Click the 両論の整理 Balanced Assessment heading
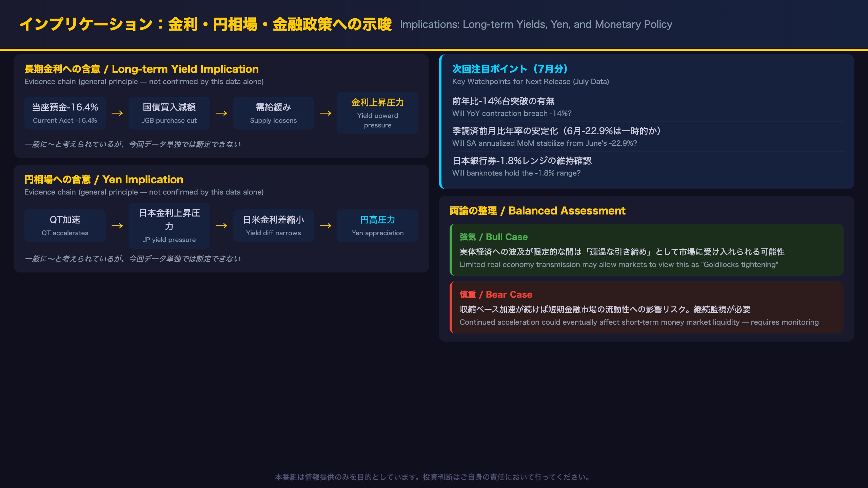This screenshot has width=868, height=488. tap(537, 211)
